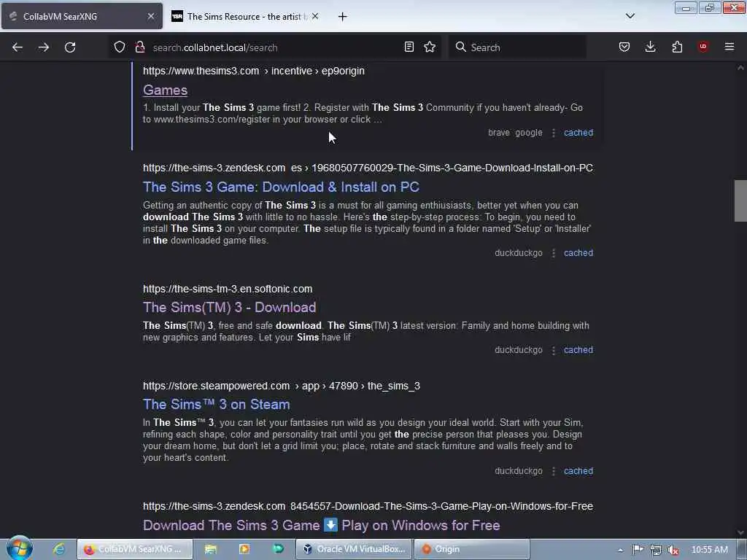
Task: Go back with the browser back arrow
Action: (18, 47)
